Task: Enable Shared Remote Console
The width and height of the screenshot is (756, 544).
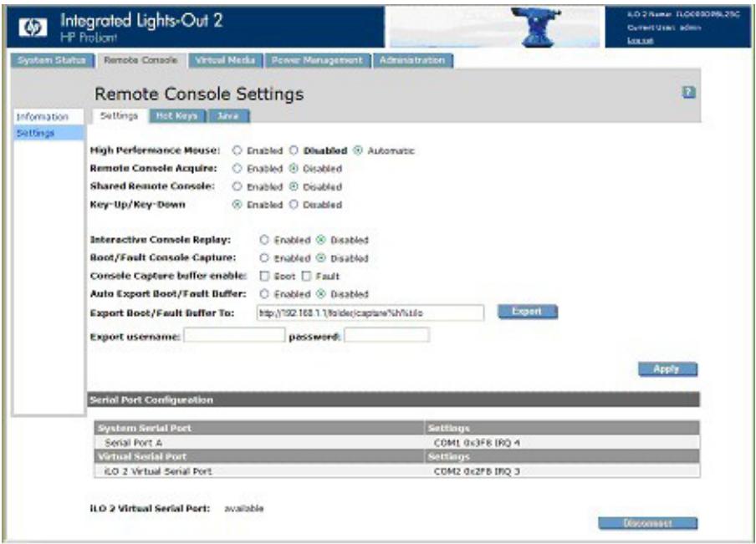Action: (237, 186)
